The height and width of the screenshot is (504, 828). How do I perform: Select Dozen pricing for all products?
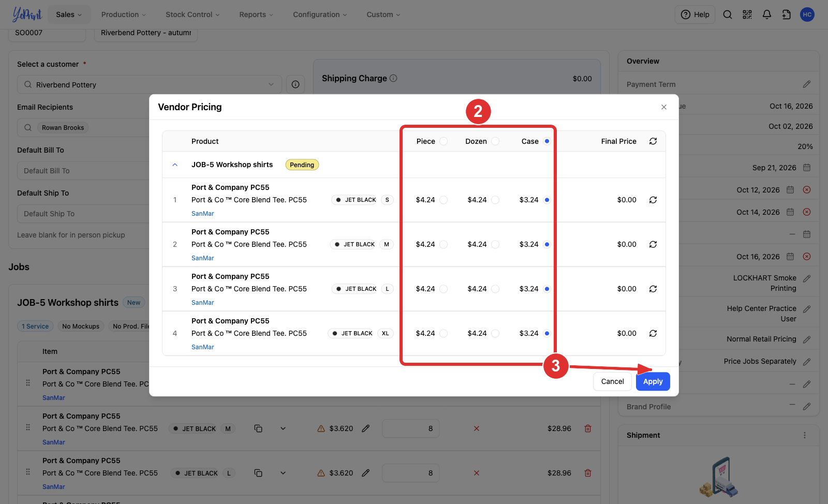click(x=495, y=141)
